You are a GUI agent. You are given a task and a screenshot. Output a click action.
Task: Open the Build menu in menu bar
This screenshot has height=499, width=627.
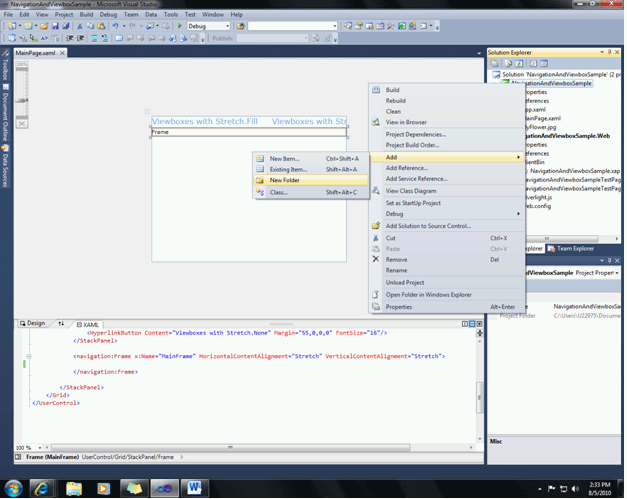pyautogui.click(x=87, y=15)
